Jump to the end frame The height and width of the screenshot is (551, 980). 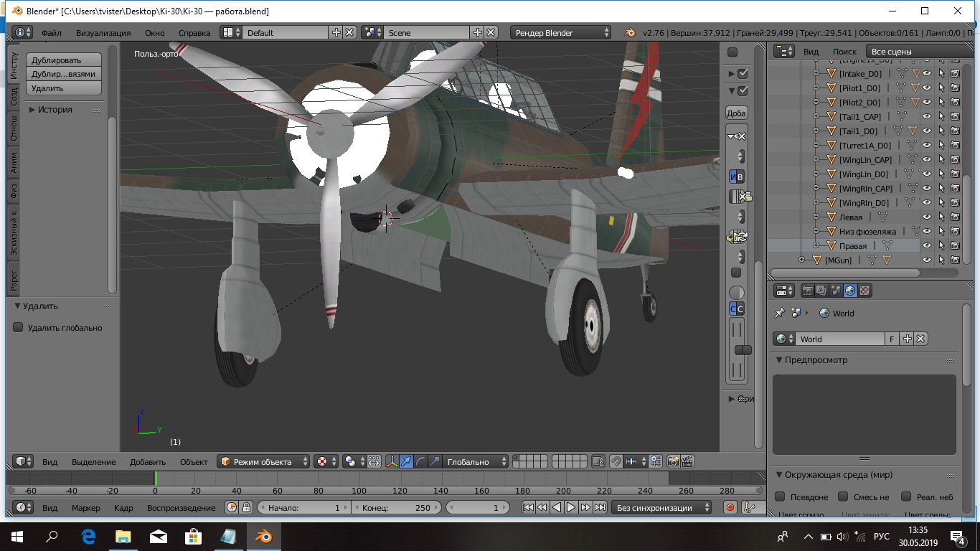coord(600,507)
